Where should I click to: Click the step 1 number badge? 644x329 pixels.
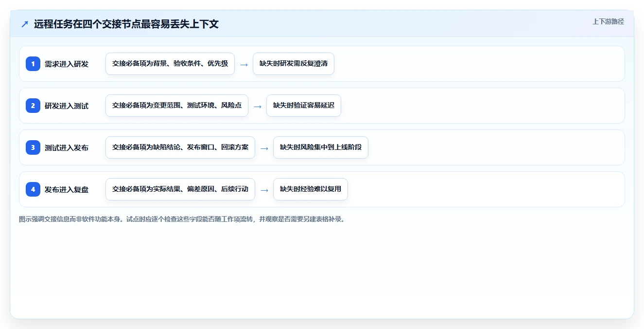33,64
